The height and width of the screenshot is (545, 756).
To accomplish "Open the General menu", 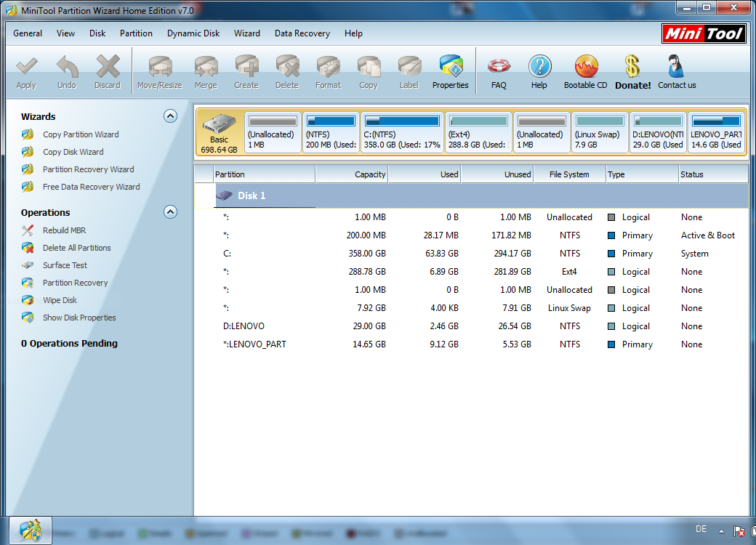I will [x=28, y=33].
